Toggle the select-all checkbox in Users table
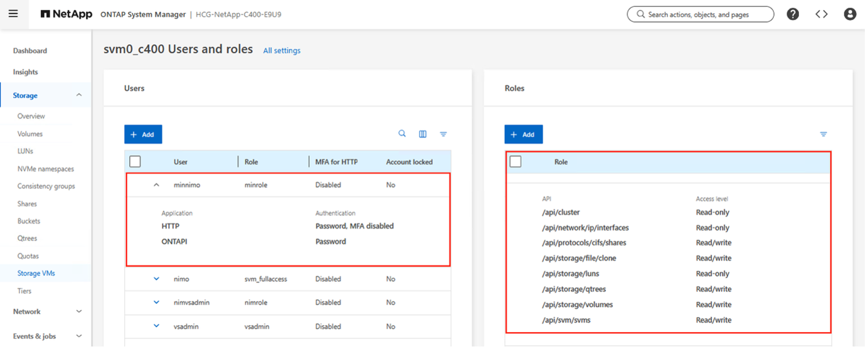This screenshot has height=349, width=868. pyautogui.click(x=135, y=162)
